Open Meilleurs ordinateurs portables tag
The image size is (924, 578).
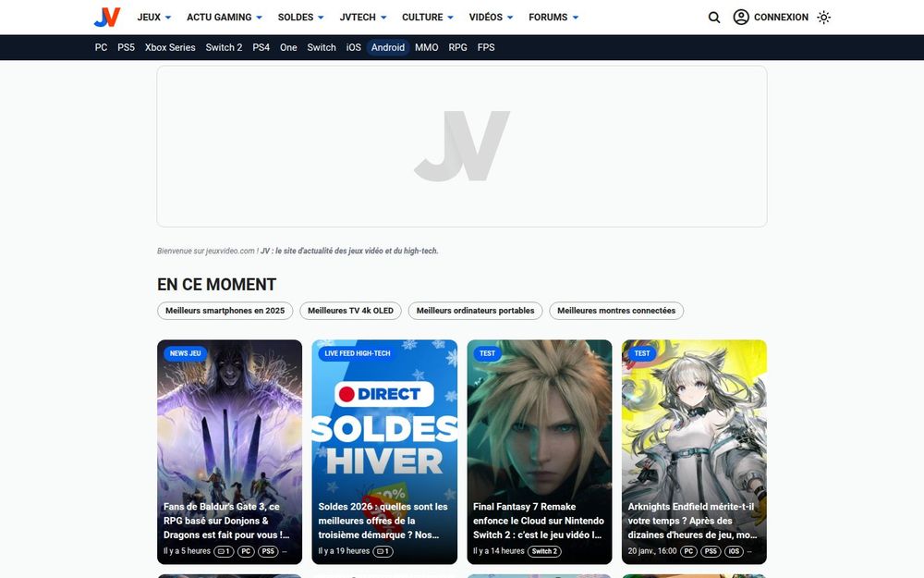click(x=476, y=311)
